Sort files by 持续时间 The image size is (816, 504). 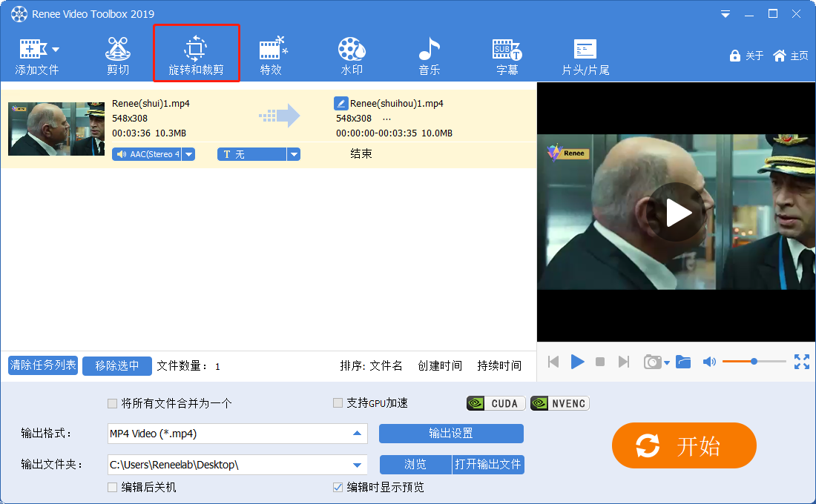pos(499,365)
